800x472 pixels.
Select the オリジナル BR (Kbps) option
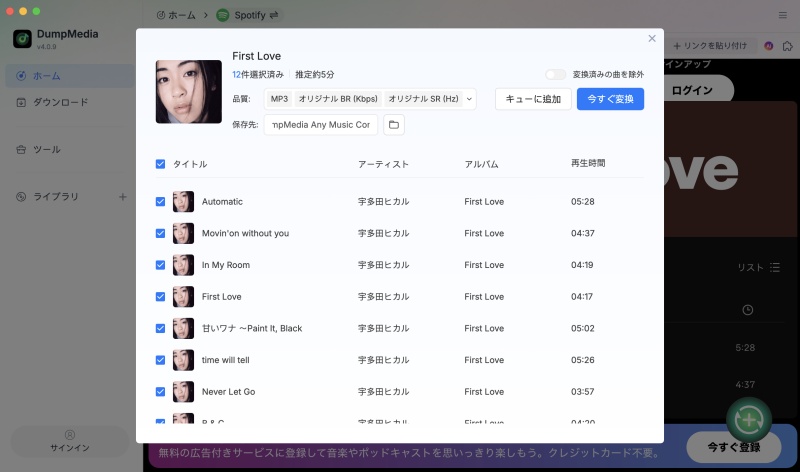(x=338, y=99)
